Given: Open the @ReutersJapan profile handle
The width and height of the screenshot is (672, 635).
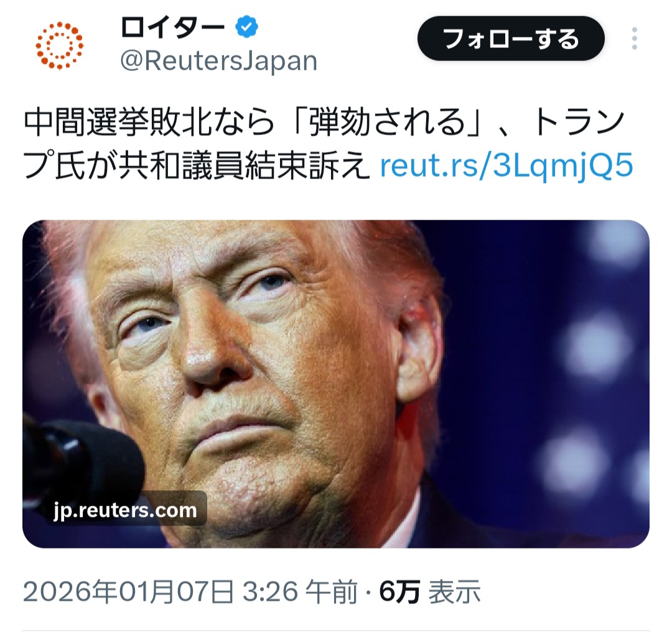Looking at the screenshot, I should 219,61.
